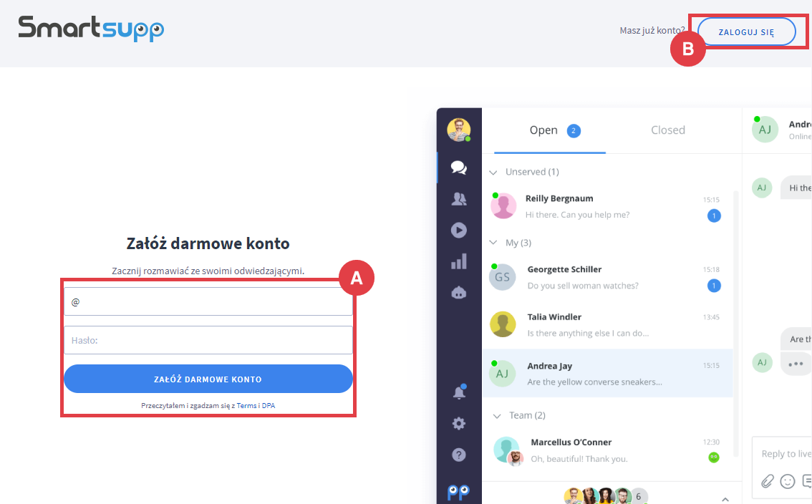Click the AJ avatar in chat header
This screenshot has width=812, height=504.
765,130
